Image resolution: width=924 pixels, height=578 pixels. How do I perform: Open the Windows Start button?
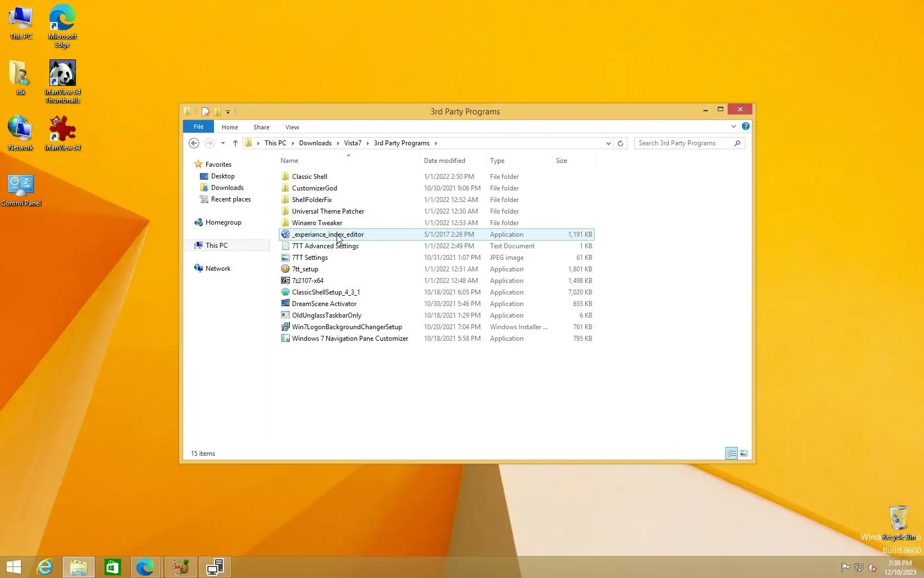pyautogui.click(x=14, y=567)
